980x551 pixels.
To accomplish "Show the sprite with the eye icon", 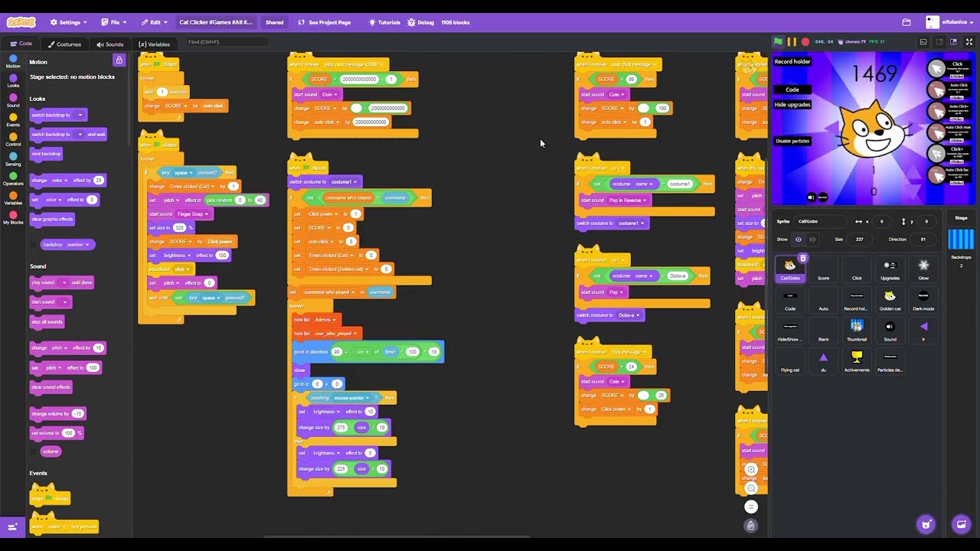I will (x=799, y=240).
